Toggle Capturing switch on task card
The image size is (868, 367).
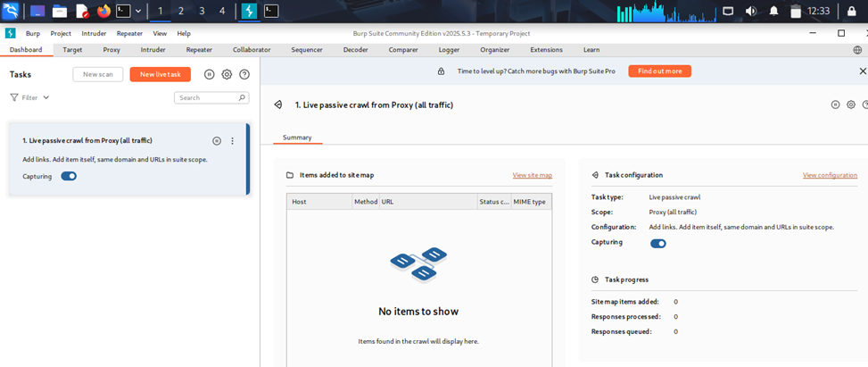(69, 176)
